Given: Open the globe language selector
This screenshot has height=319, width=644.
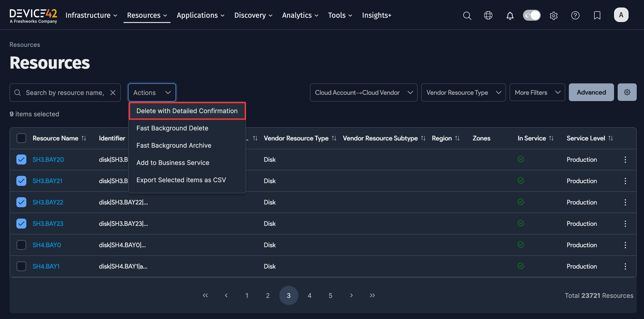Looking at the screenshot, I should [488, 15].
